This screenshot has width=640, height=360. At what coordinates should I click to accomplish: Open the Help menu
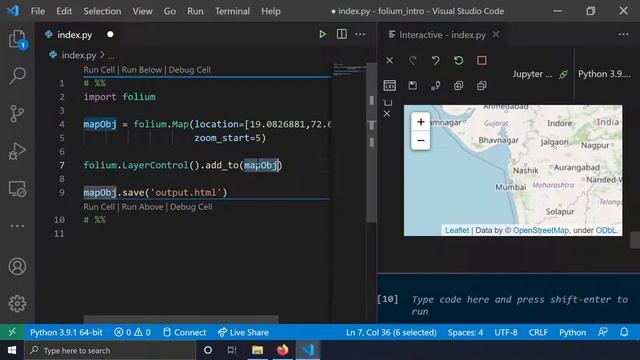(271, 11)
